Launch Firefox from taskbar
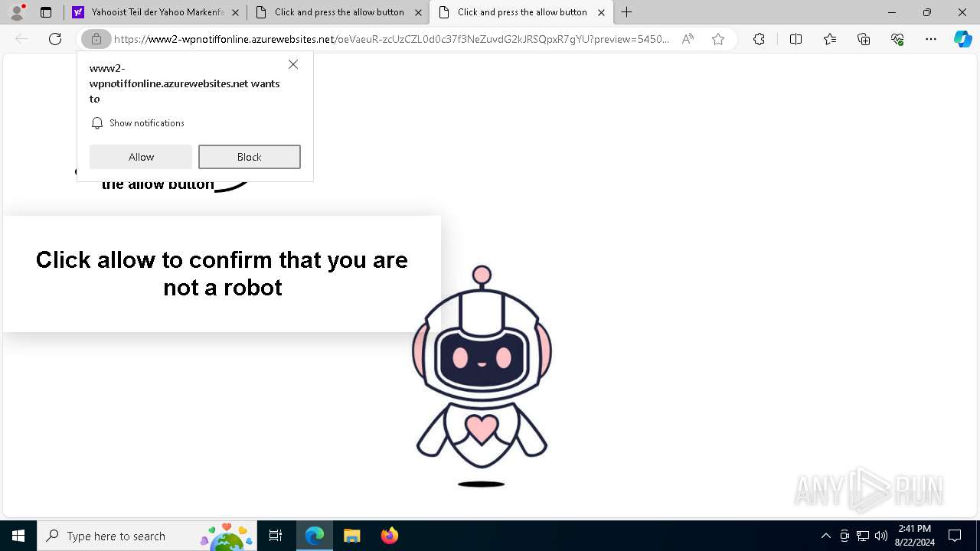Image resolution: width=980 pixels, height=551 pixels. point(389,536)
